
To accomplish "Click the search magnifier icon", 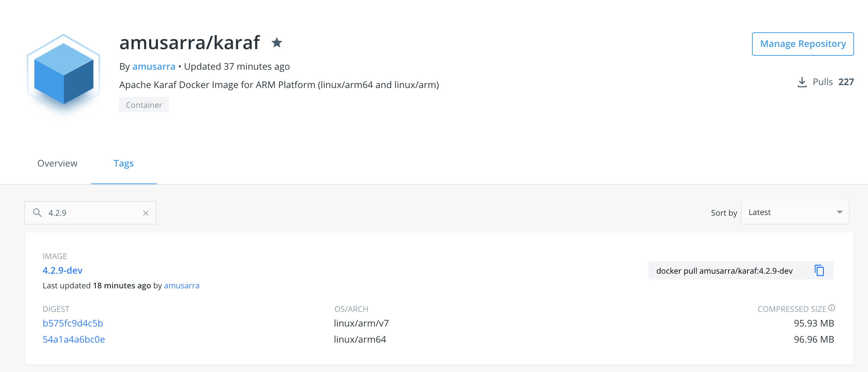I will pos(37,213).
